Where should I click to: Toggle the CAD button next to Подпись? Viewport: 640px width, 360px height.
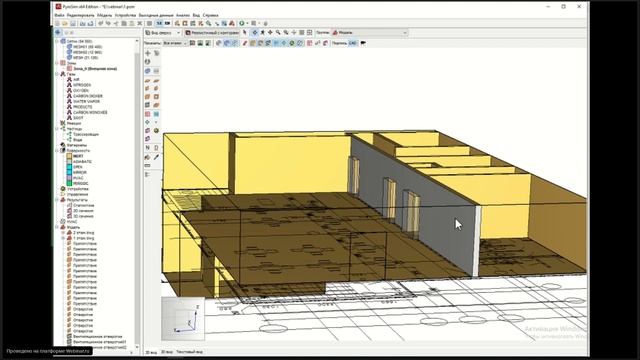[x=353, y=43]
